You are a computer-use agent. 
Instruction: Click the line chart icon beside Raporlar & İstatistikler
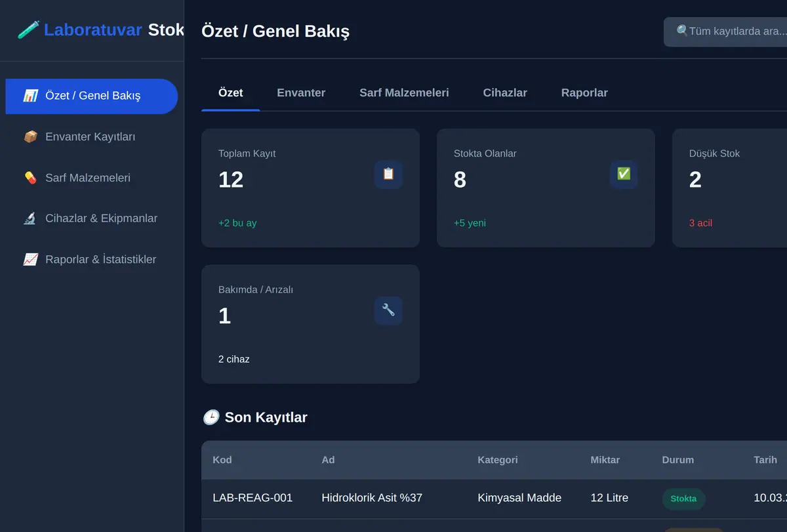30,259
